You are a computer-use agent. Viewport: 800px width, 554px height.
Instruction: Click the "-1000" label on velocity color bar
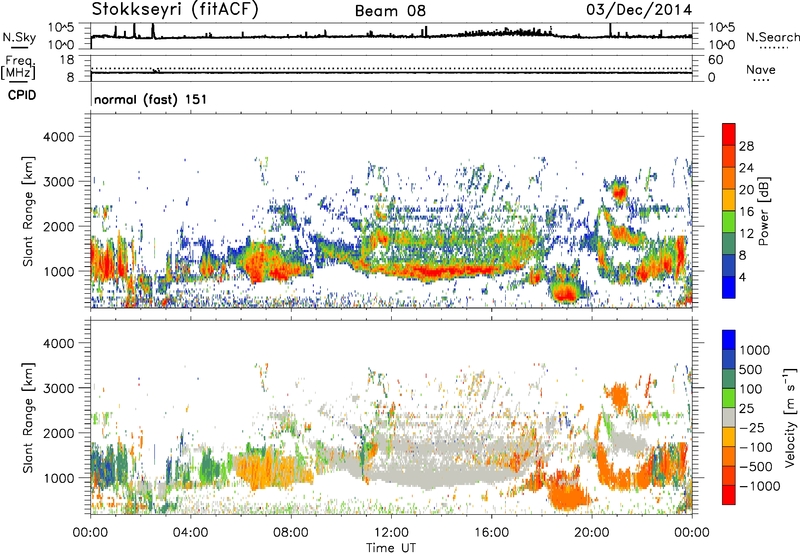point(760,486)
